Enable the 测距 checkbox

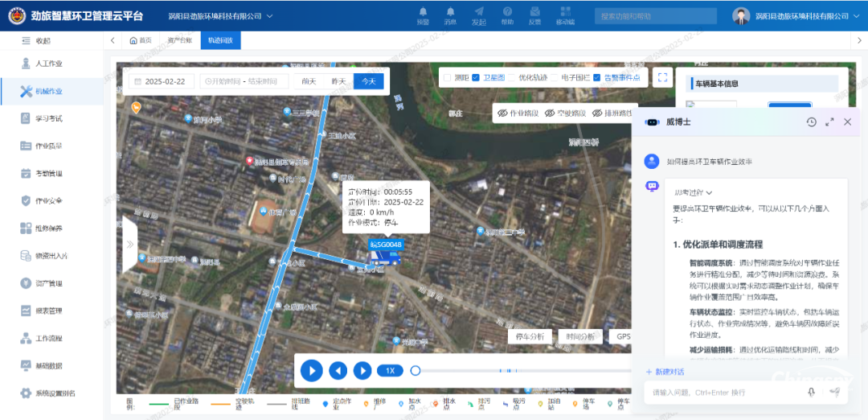(x=448, y=78)
